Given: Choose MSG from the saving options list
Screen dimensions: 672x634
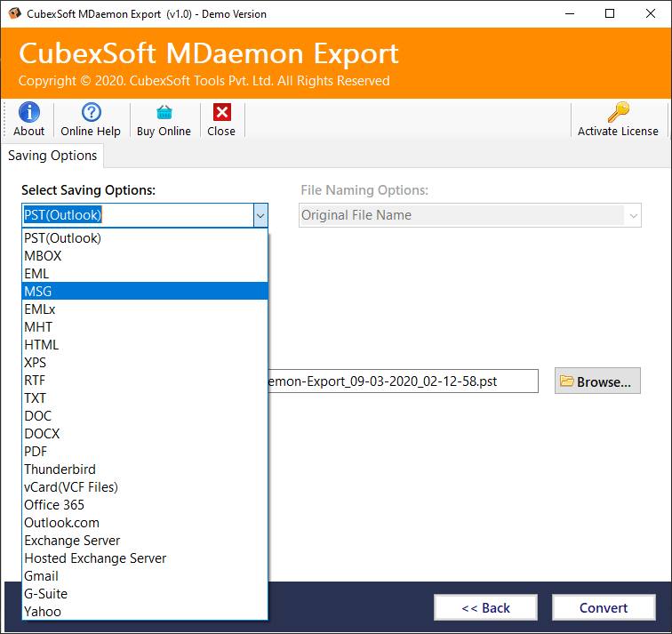Looking at the screenshot, I should [38, 292].
